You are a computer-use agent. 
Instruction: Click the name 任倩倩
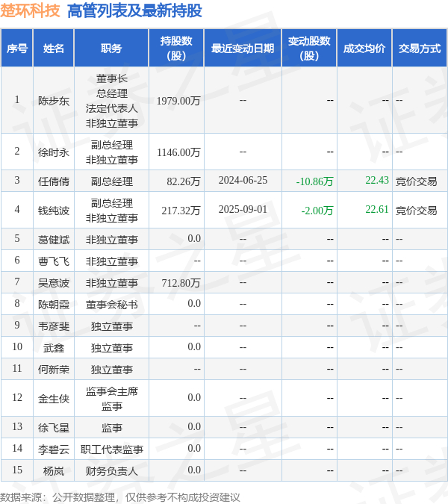coord(54,181)
